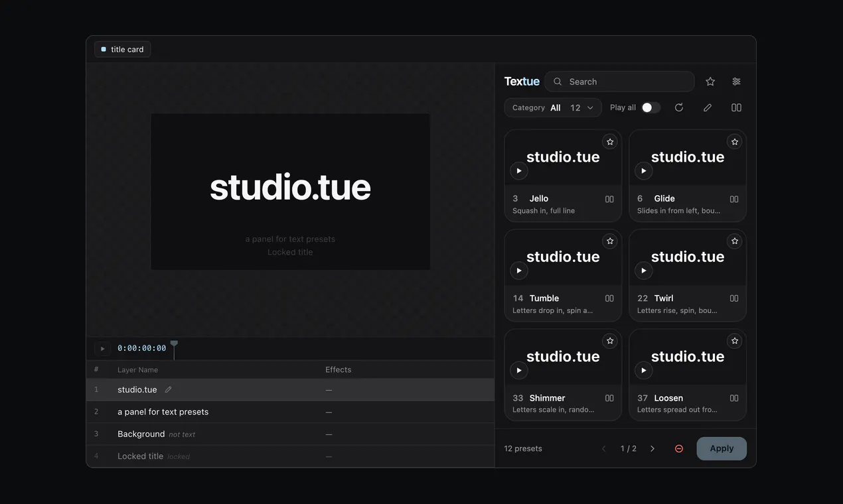Screen dimensions: 843x504
Task: Open the Category All dropdown
Action: pyautogui.click(x=553, y=107)
